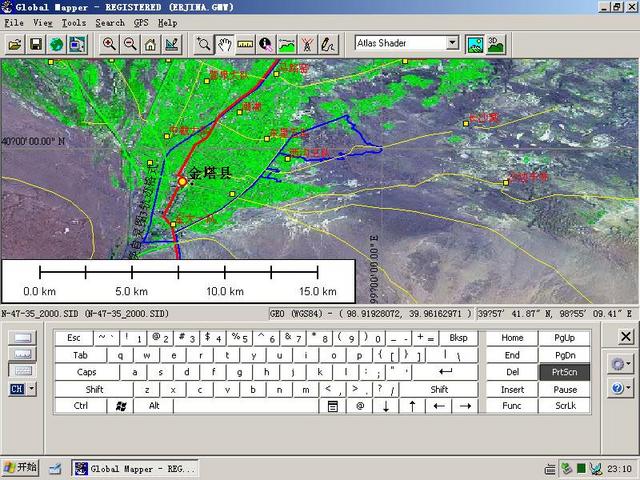This screenshot has width=640, height=480.
Task: Click the zoom in magnifier icon
Action: click(x=109, y=44)
